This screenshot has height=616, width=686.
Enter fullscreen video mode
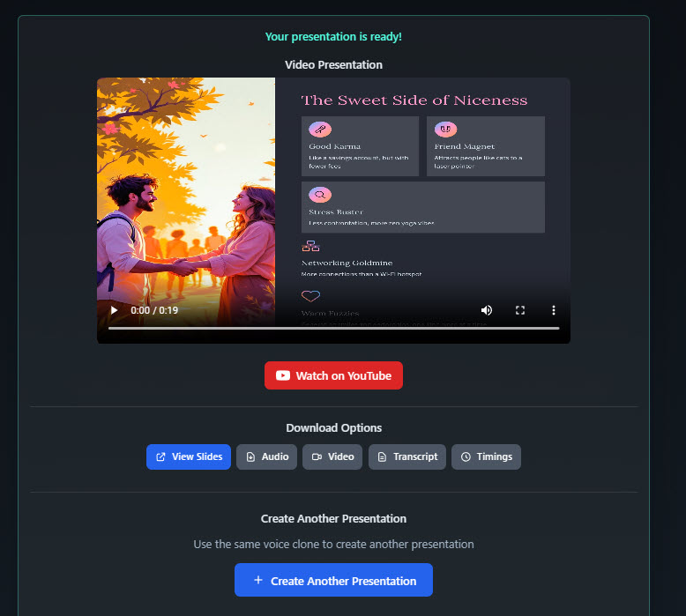520,310
